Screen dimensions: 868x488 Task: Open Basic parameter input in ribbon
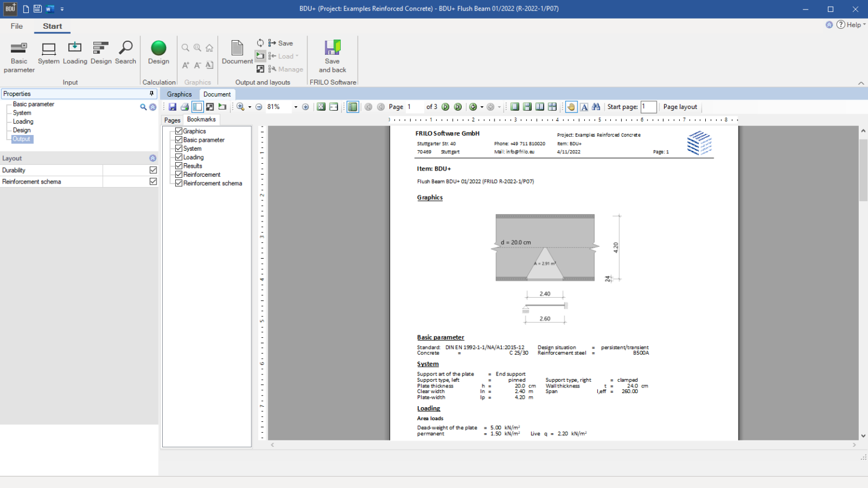19,56
